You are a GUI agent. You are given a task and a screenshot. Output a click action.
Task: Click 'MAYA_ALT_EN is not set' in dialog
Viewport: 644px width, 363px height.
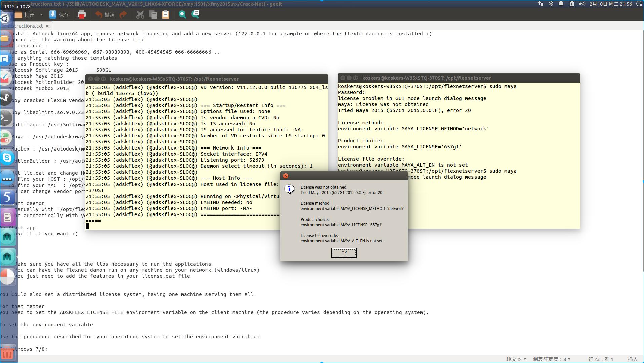(x=361, y=241)
